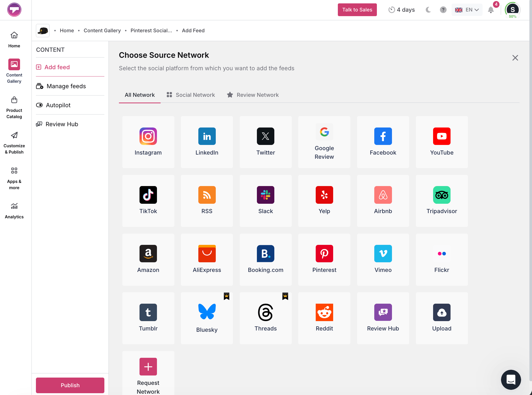Pick Slack as source network
The image size is (532, 395).
(265, 201)
